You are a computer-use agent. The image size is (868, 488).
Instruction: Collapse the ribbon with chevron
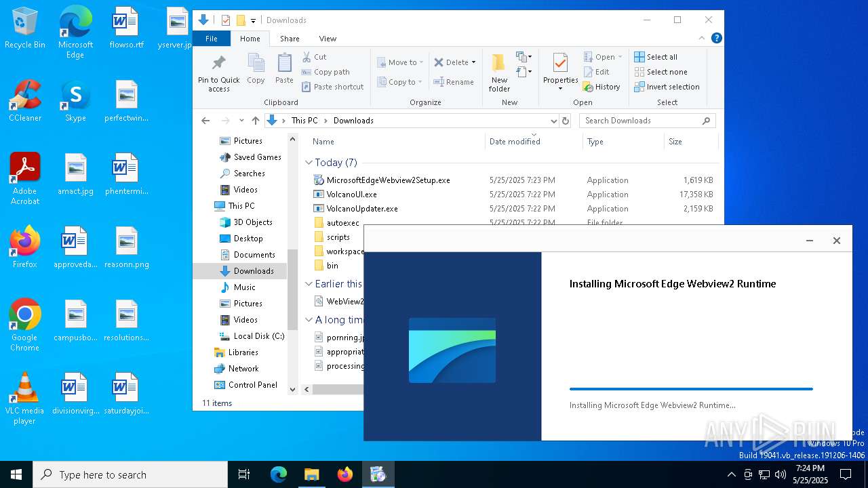[702, 39]
